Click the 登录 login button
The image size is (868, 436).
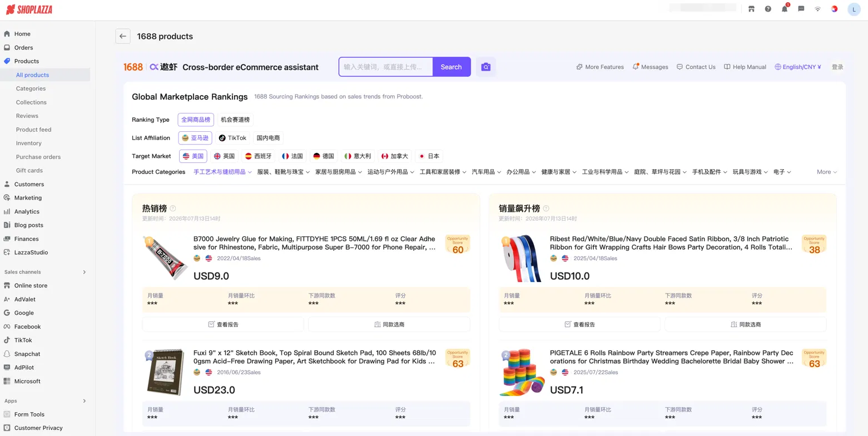coord(837,67)
